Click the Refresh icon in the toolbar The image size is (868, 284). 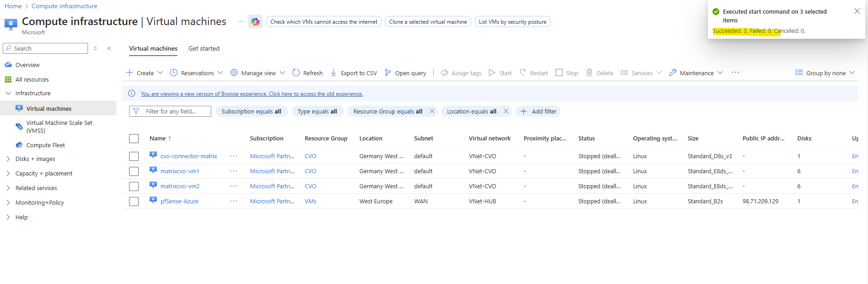[x=296, y=72]
